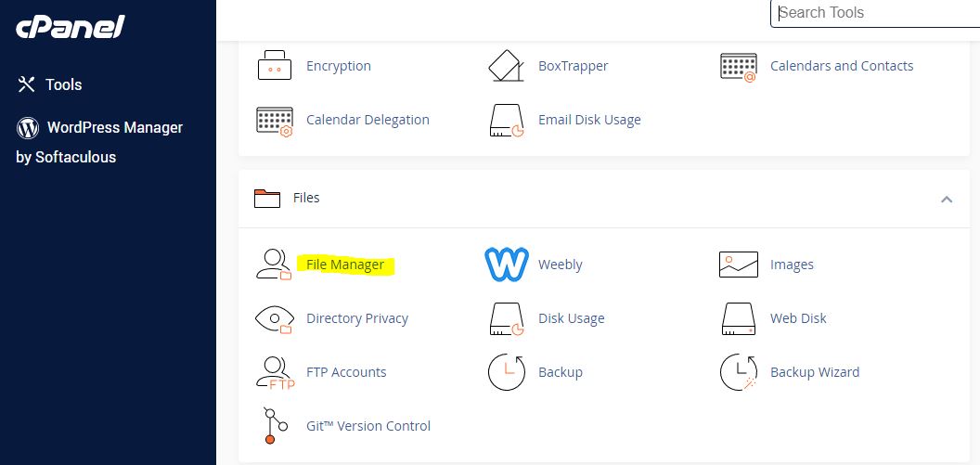Image resolution: width=980 pixels, height=465 pixels.
Task: Open the Git Version Control icon
Action: coord(274,426)
